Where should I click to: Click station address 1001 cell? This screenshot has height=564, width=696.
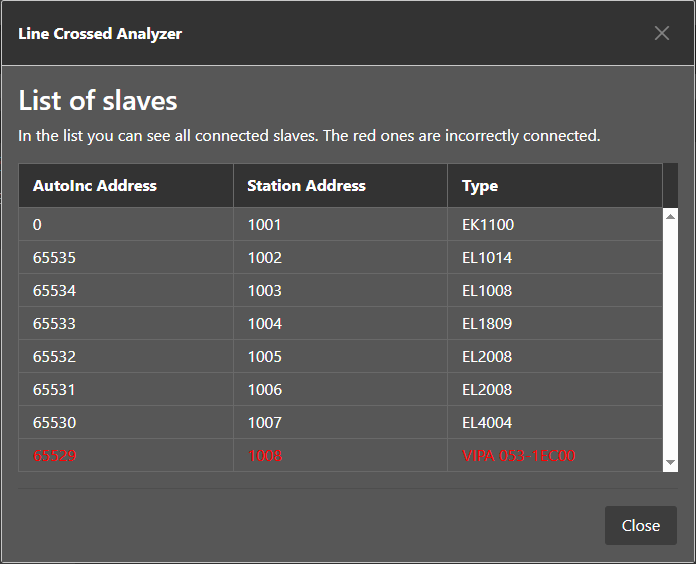[x=265, y=225]
